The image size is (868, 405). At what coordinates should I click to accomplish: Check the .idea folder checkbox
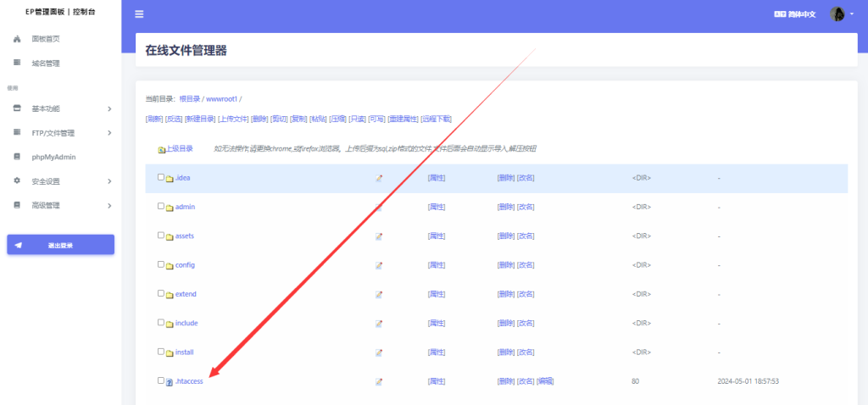tap(161, 177)
